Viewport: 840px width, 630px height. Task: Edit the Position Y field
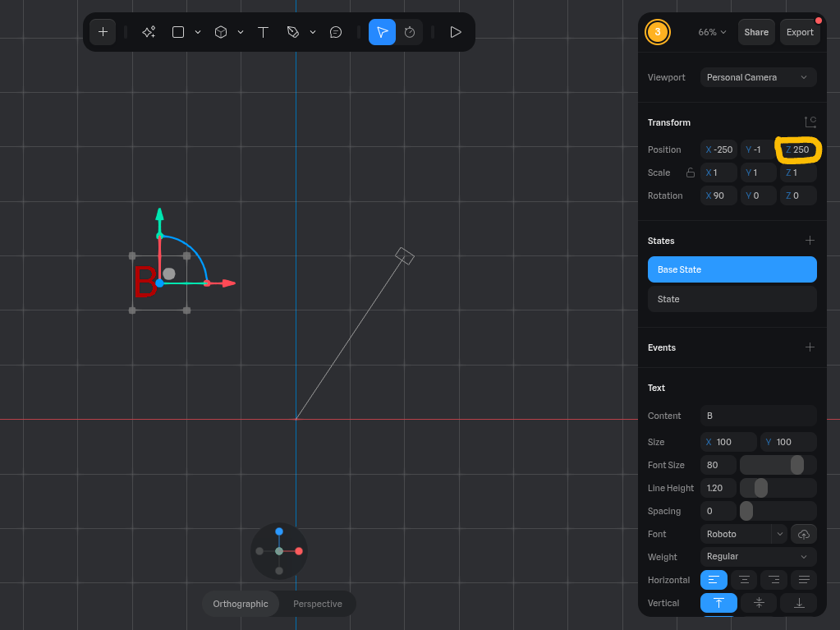pos(758,149)
